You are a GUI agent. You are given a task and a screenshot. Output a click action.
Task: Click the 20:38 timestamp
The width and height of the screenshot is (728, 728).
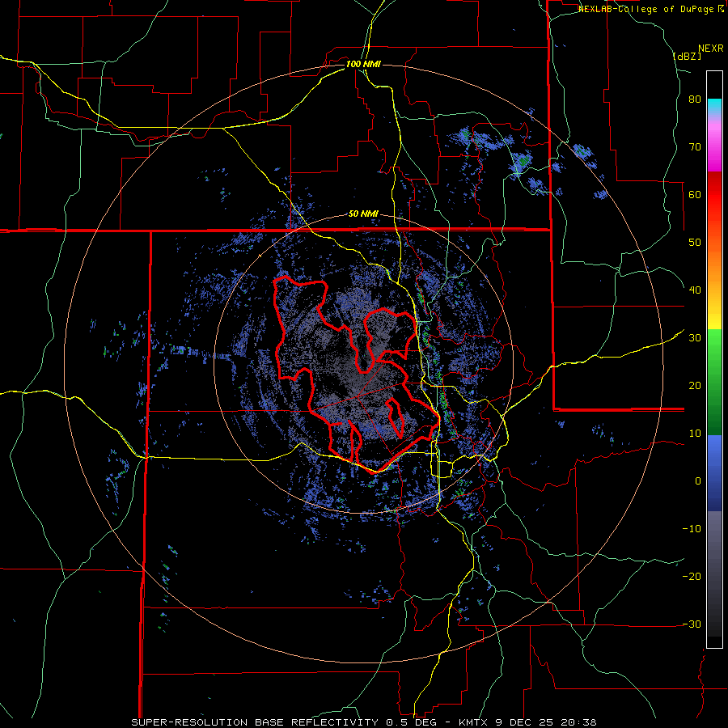tap(578, 722)
